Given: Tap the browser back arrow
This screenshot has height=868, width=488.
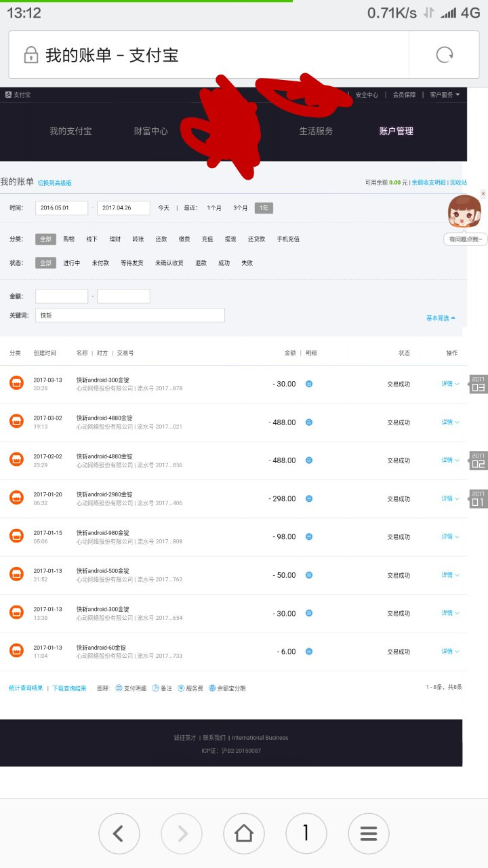Looking at the screenshot, I should pos(119,833).
